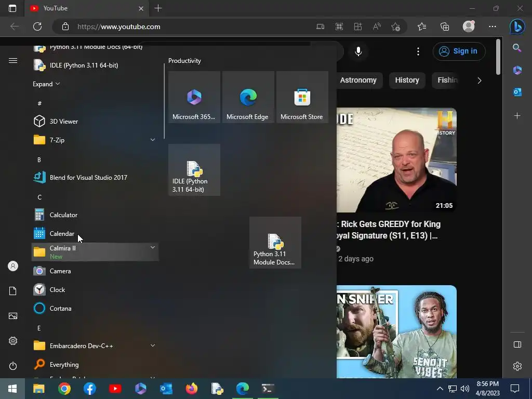This screenshot has height=399, width=532.
Task: Click the Productivity group heading
Action: pos(184,61)
